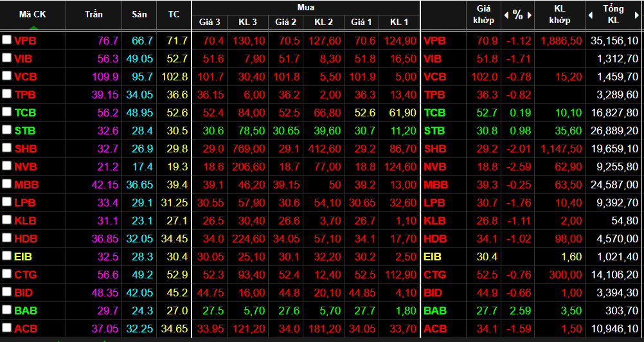Open the SHB symbol link in the middle column
The width and height of the screenshot is (644, 342).
[x=434, y=148]
